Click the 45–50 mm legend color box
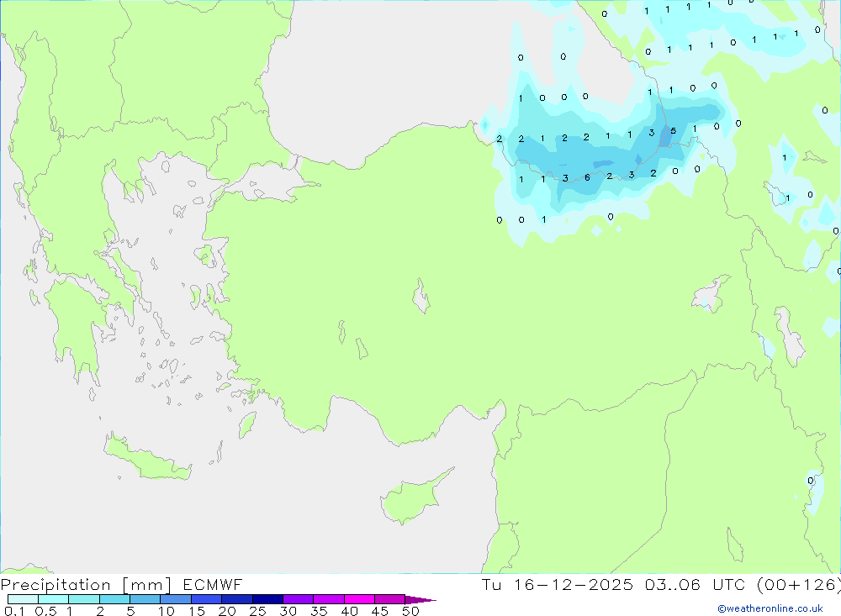This screenshot has height=616, width=841. click(390, 599)
